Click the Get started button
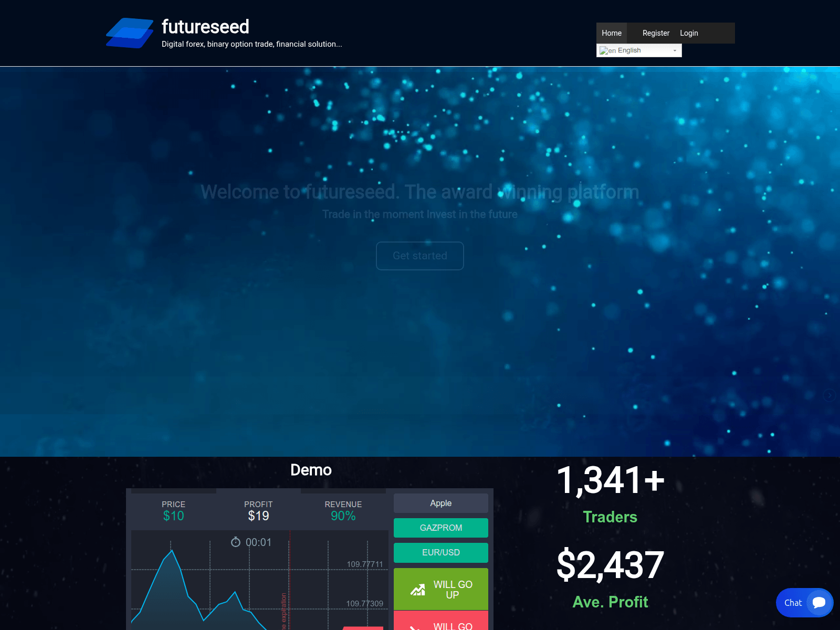Image resolution: width=840 pixels, height=630 pixels. [420, 256]
